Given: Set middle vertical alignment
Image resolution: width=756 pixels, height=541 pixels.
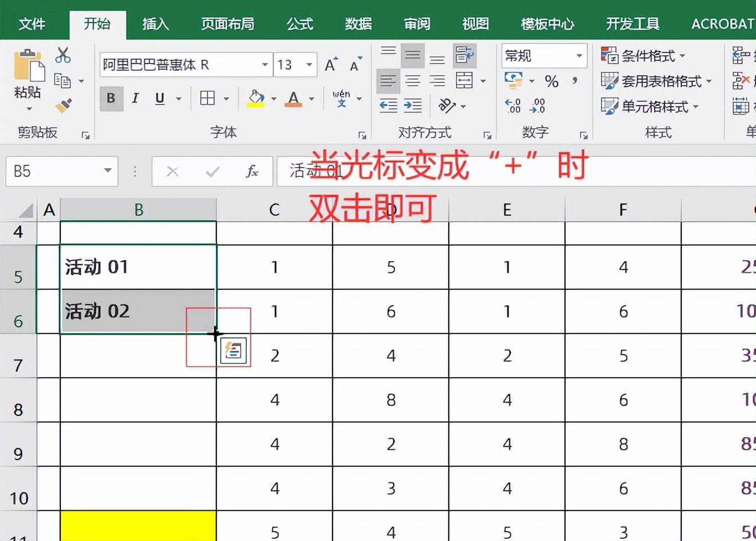Looking at the screenshot, I should coord(413,55).
